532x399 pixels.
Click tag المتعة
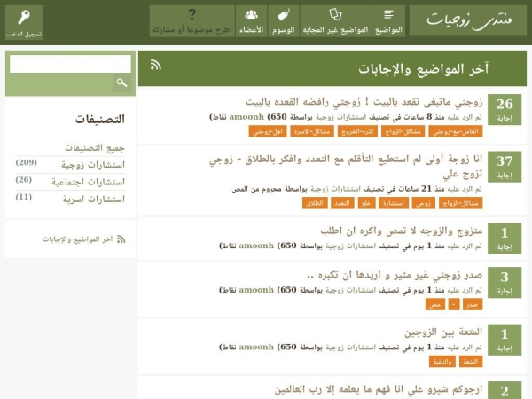471,362
